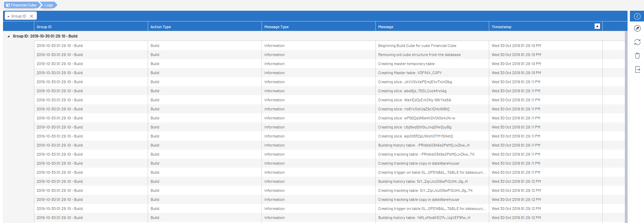Sort by Action Type column header
644x223 pixels.
(160, 27)
